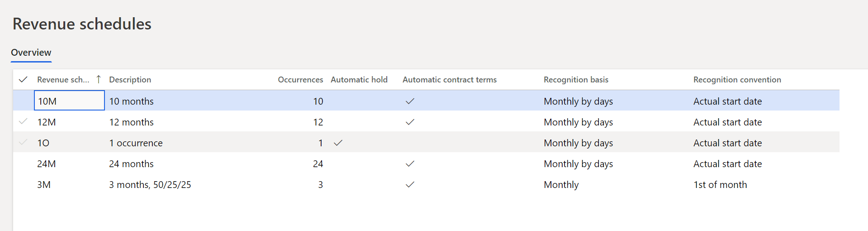
Task: Toggle sort arrow on Revenue schedule column
Action: (x=99, y=80)
